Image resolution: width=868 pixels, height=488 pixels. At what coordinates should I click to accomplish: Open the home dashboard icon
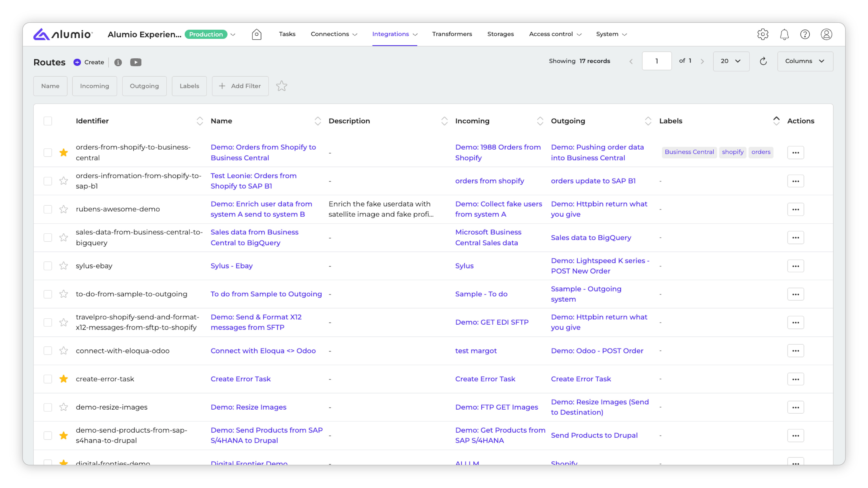(x=256, y=34)
